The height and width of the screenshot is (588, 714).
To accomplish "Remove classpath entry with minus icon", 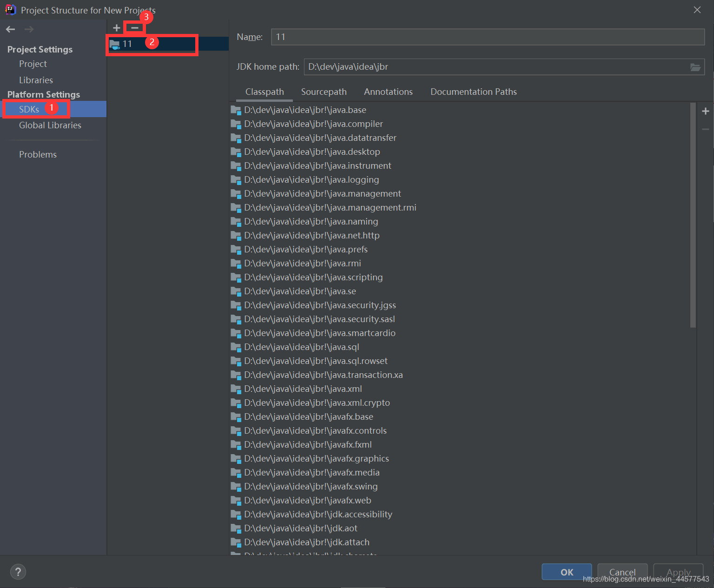I will (x=706, y=129).
